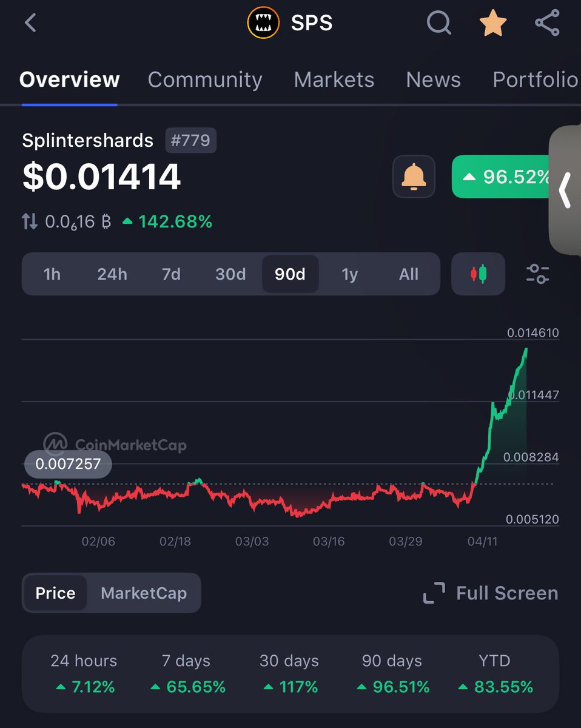Select the 24h timeframe
Image resolution: width=581 pixels, height=728 pixels.
(x=112, y=274)
